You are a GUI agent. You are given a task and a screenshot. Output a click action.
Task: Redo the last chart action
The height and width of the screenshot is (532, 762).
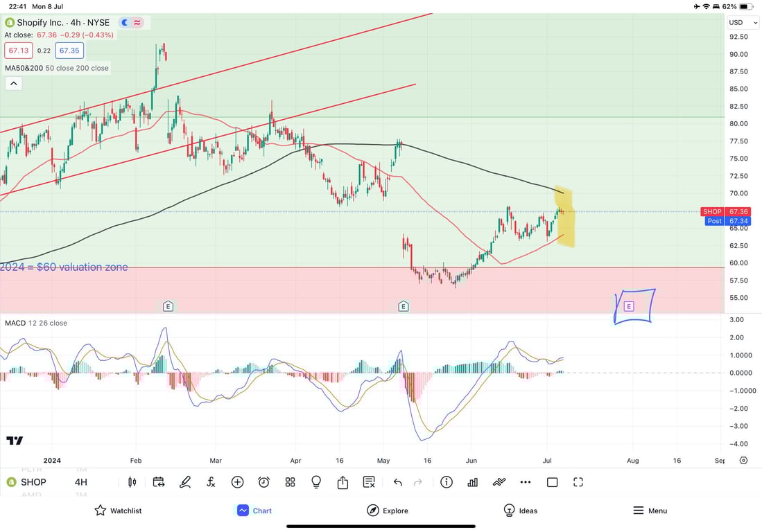pos(417,483)
